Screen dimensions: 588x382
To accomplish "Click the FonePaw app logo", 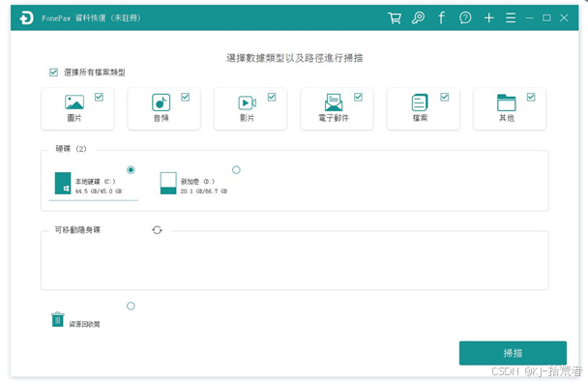I will pyautogui.click(x=27, y=17).
